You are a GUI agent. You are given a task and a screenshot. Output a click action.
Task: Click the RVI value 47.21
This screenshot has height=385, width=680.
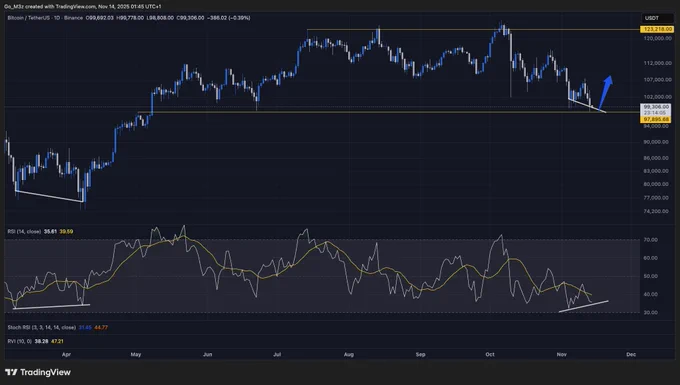tap(57, 342)
